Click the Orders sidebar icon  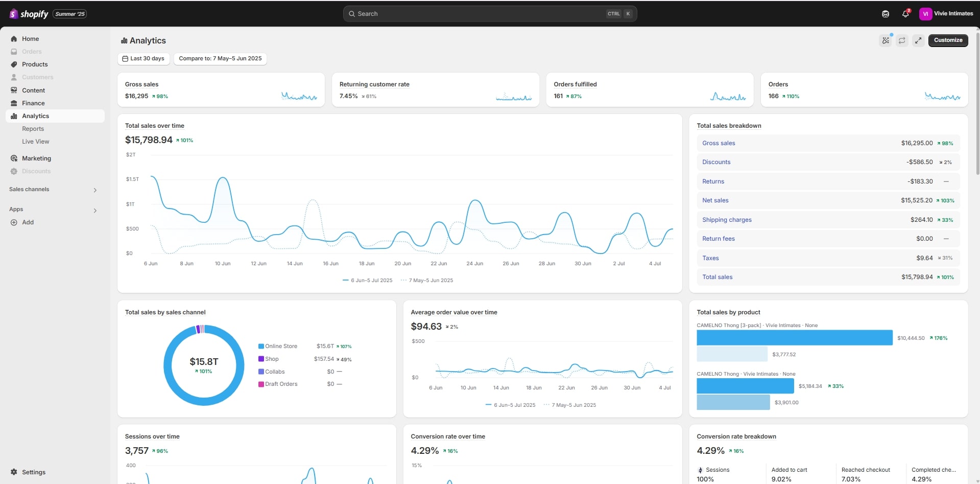tap(14, 52)
